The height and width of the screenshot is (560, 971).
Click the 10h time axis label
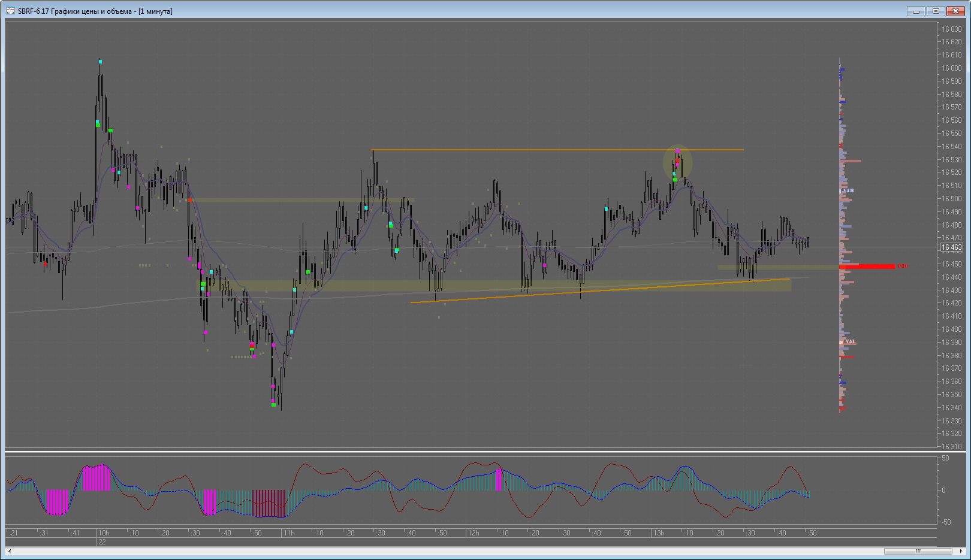pos(104,533)
